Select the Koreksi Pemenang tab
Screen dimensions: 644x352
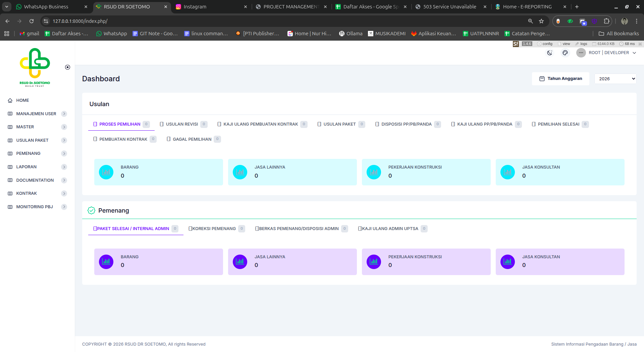click(214, 229)
